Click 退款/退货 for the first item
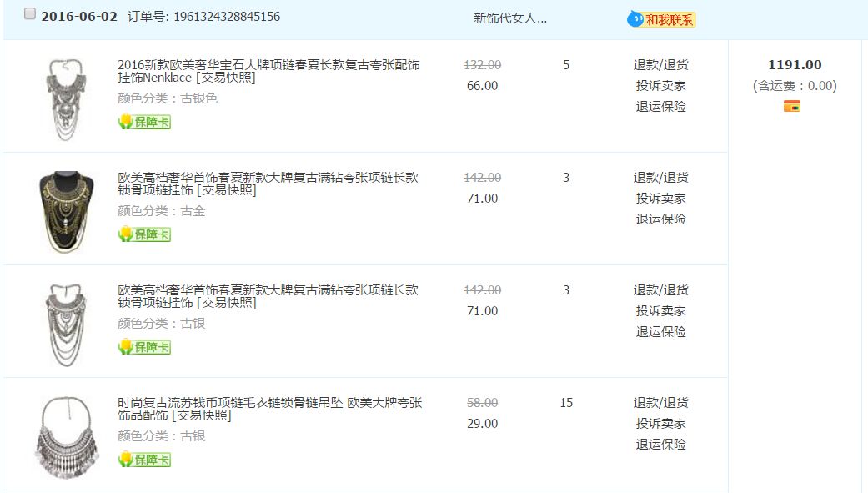The height and width of the screenshot is (493, 868). pos(660,65)
